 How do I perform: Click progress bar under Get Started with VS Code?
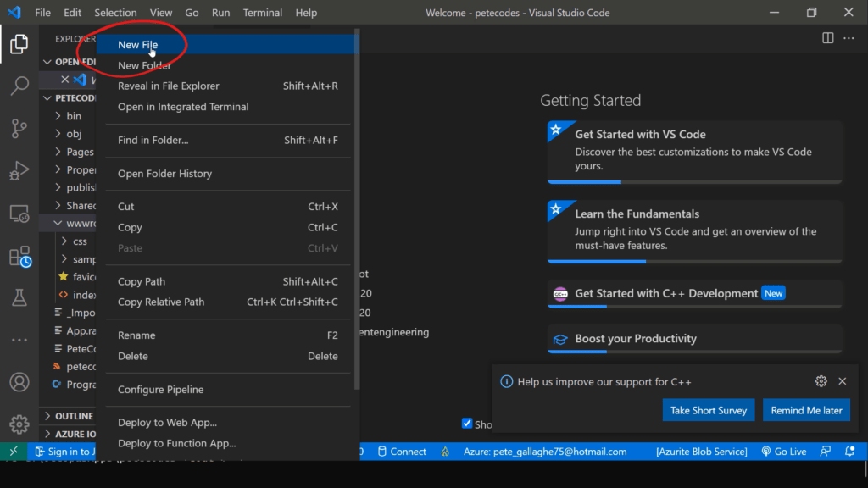pos(695,181)
